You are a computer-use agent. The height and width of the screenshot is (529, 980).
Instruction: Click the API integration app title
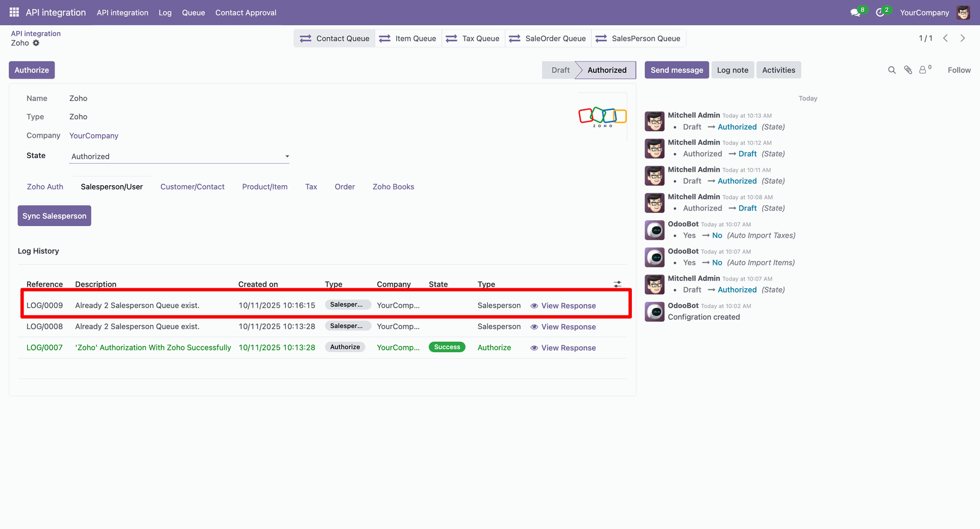(x=56, y=12)
